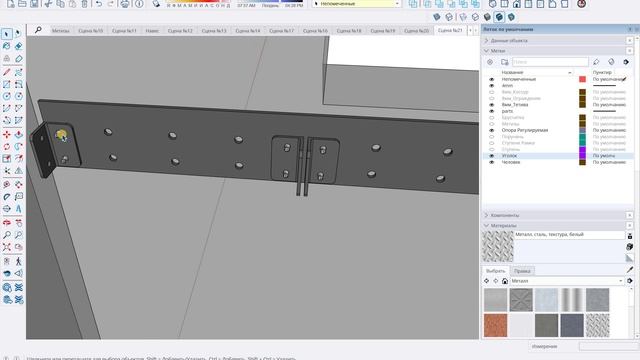This screenshot has height=360, width=640.
Task: Hide the parts tag
Action: pos(491,111)
